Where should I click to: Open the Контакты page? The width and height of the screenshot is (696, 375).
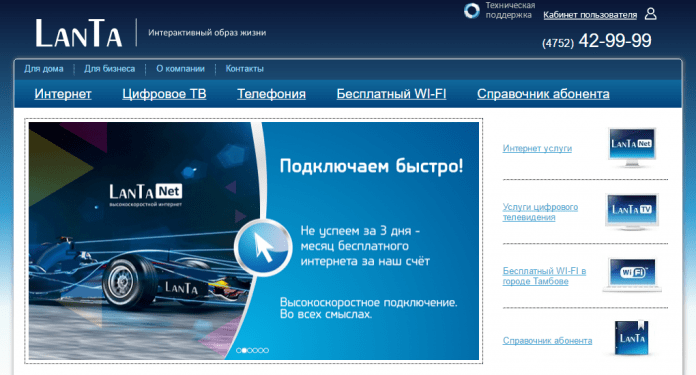[245, 69]
